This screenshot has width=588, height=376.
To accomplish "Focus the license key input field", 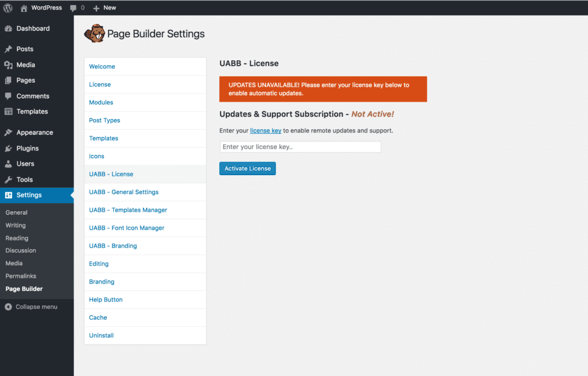I will tap(300, 148).
